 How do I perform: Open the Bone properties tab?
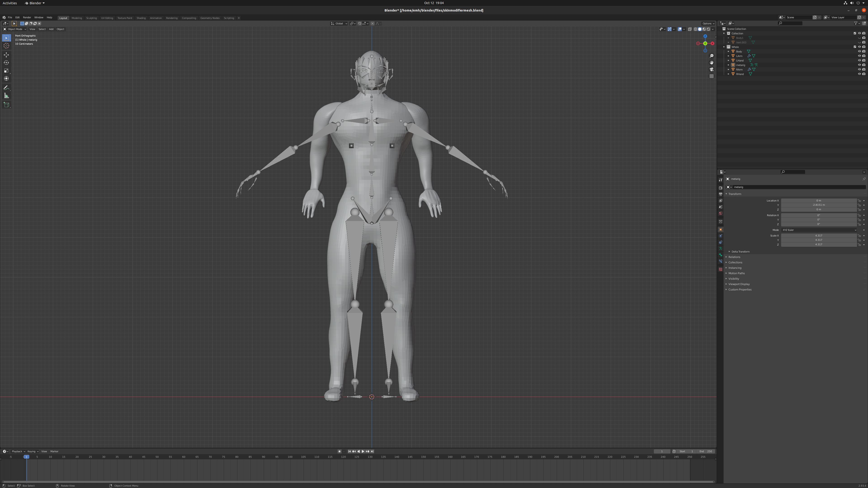pos(720,255)
